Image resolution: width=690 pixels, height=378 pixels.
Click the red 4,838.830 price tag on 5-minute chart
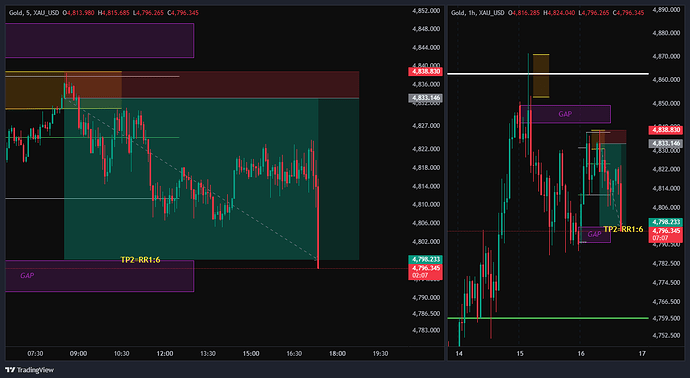coord(425,71)
